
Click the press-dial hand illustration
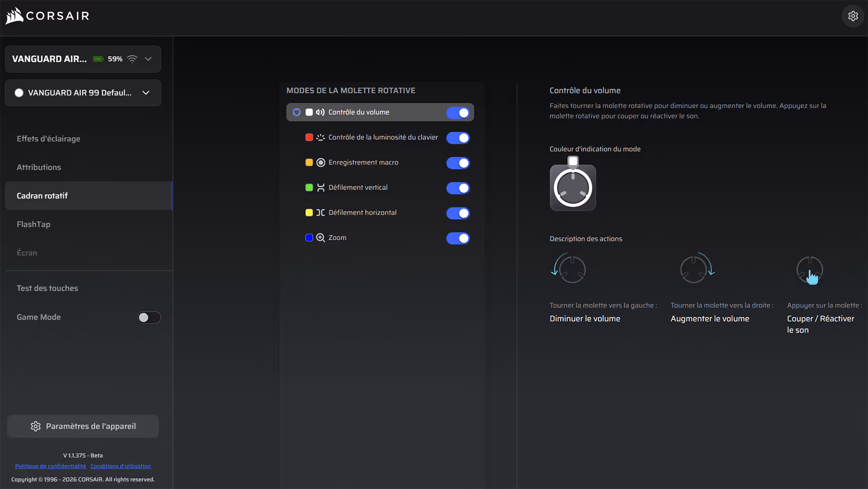[810, 270]
